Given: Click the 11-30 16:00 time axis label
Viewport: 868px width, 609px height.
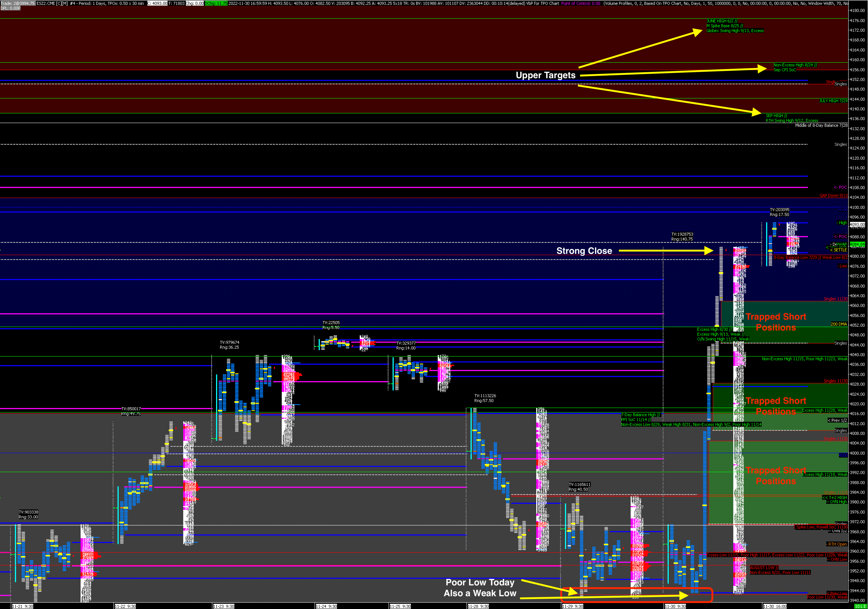Looking at the screenshot, I should point(775,606).
